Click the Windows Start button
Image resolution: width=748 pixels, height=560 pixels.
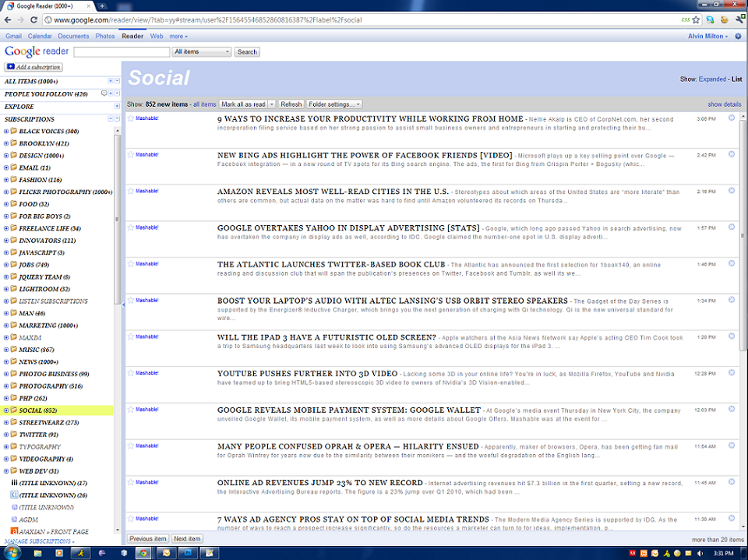pyautogui.click(x=12, y=553)
